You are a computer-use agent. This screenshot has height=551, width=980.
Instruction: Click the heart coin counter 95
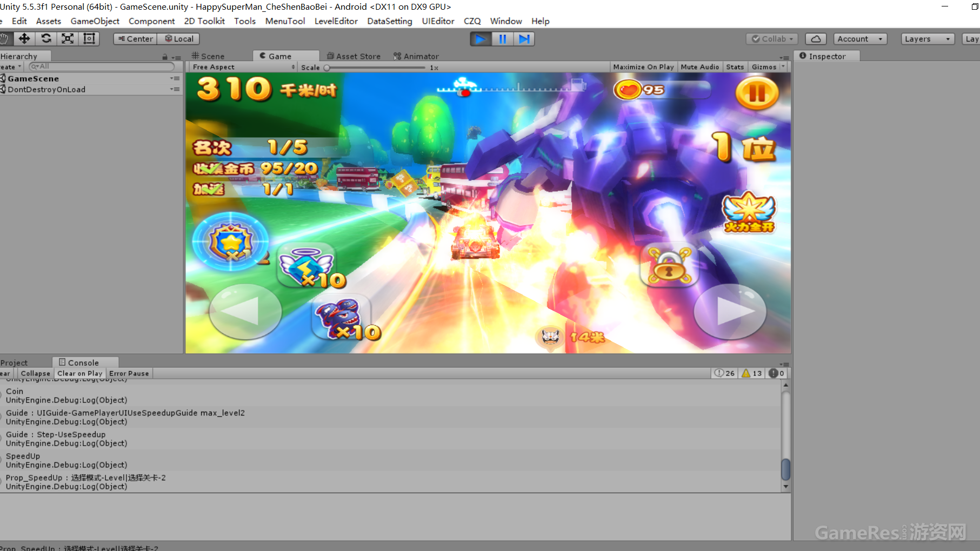coord(662,90)
